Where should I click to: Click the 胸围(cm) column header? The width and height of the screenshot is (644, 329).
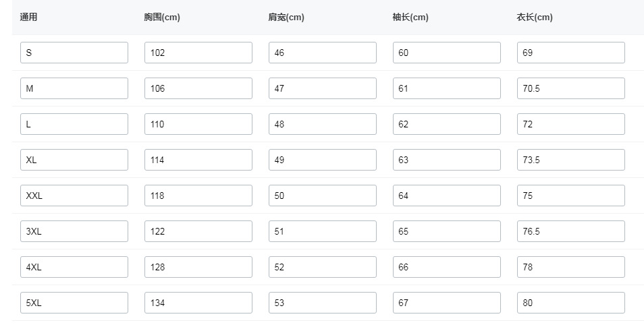point(162,18)
